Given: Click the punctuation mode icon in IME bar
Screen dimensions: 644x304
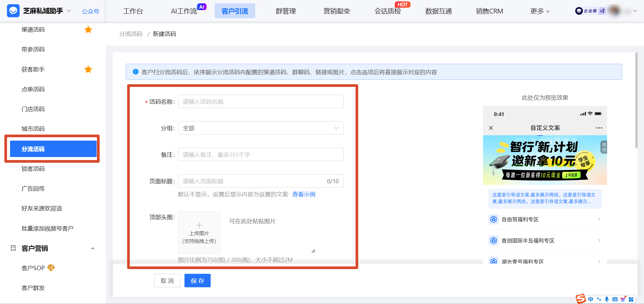Looking at the screenshot, I should (x=599, y=299).
